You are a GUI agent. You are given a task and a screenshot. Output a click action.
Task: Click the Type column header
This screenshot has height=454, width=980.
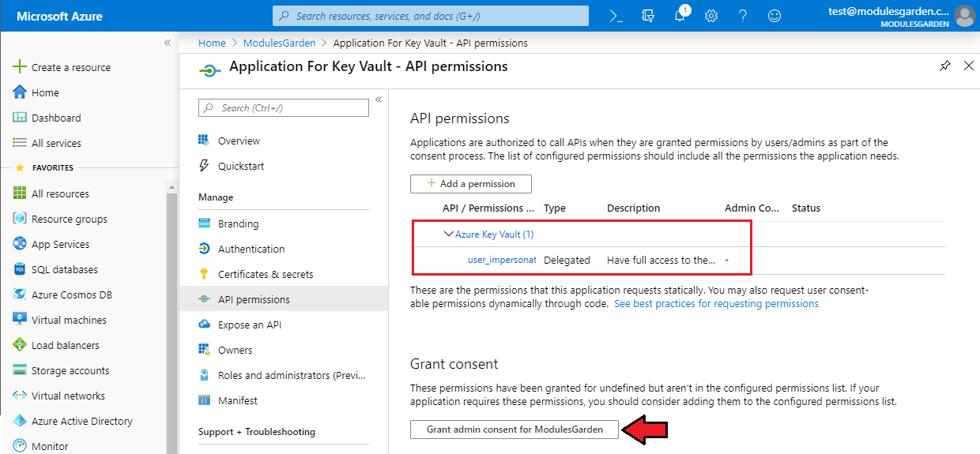point(555,208)
